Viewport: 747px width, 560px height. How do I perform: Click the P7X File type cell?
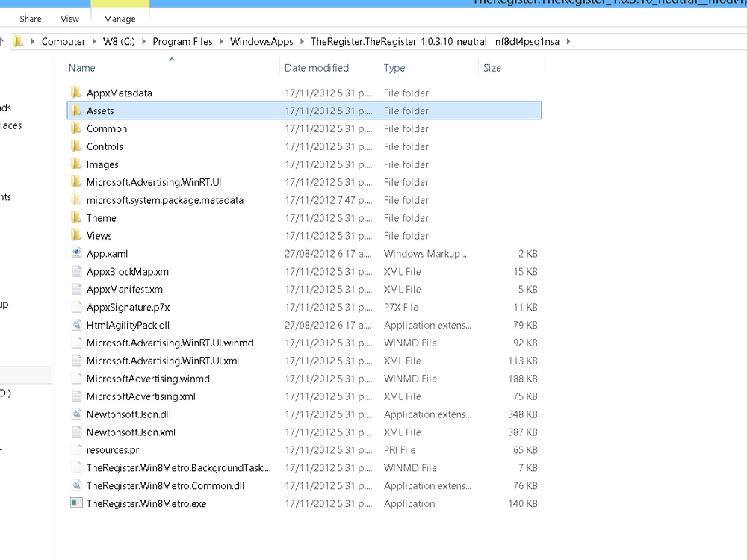(401, 307)
